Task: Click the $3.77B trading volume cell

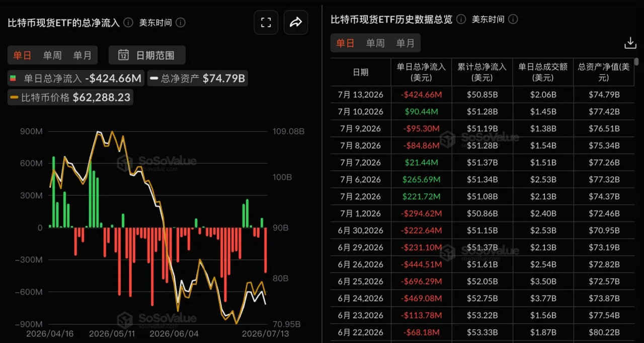Action: click(543, 299)
